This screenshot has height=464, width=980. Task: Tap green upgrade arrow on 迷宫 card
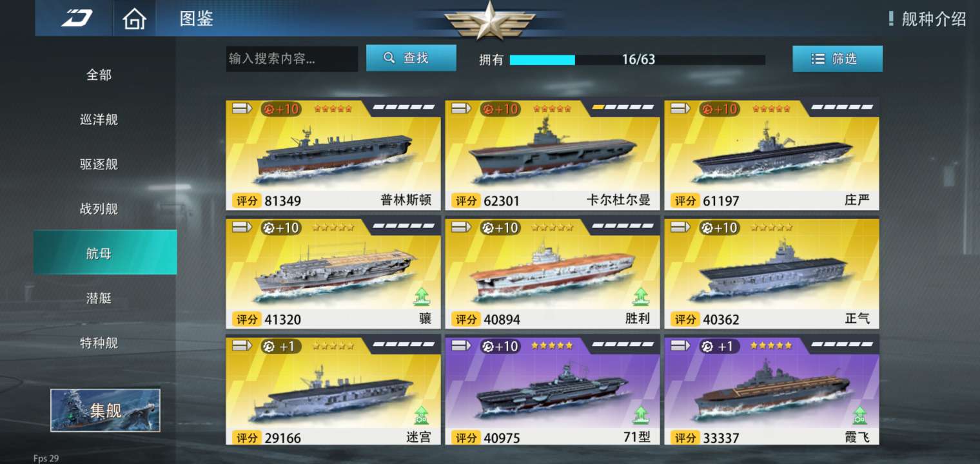point(421,414)
